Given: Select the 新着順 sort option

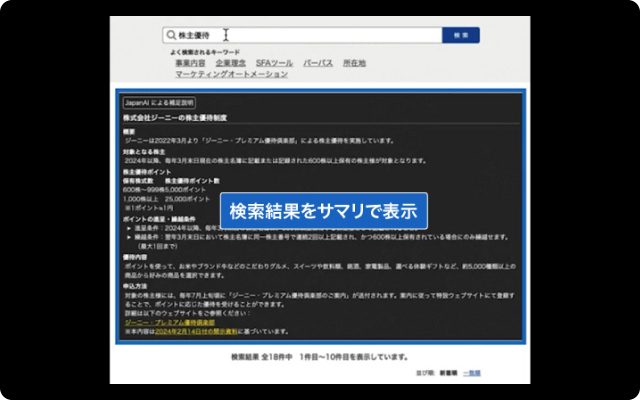Looking at the screenshot, I should (x=448, y=373).
